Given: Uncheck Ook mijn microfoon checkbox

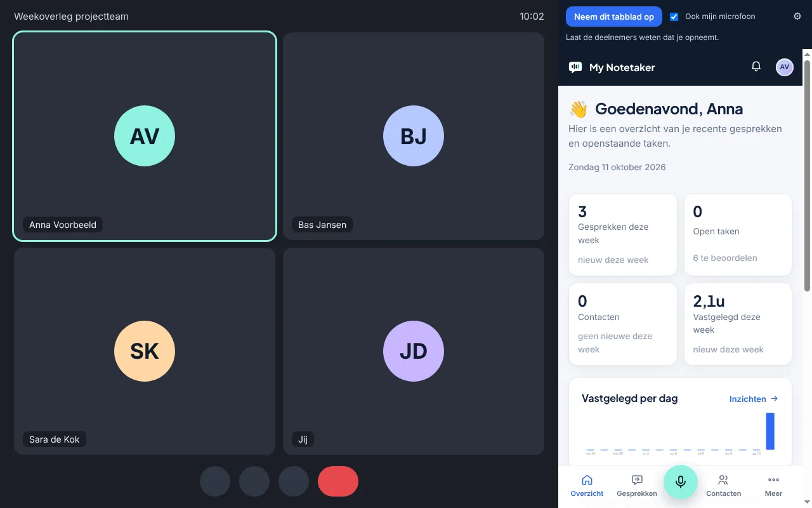Looking at the screenshot, I should [674, 17].
